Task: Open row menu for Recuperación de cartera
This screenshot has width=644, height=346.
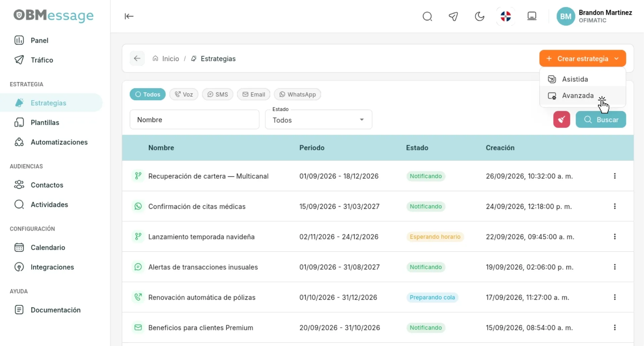Action: pos(615,176)
